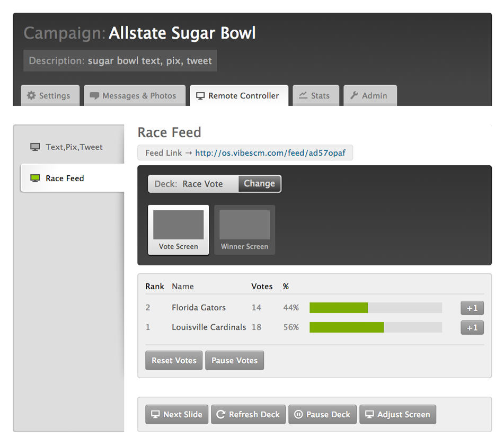504x447 pixels.
Task: Add one vote to Louisville Cardinals
Action: (x=472, y=328)
